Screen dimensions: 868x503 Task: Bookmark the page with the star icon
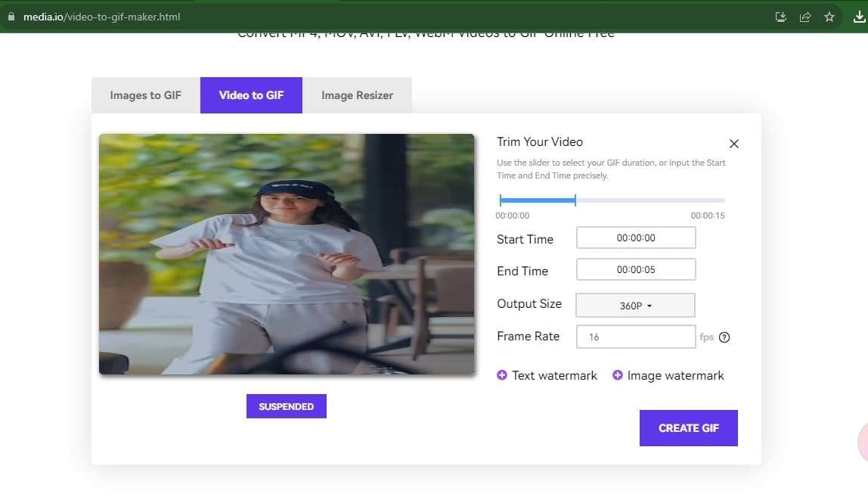tap(829, 17)
